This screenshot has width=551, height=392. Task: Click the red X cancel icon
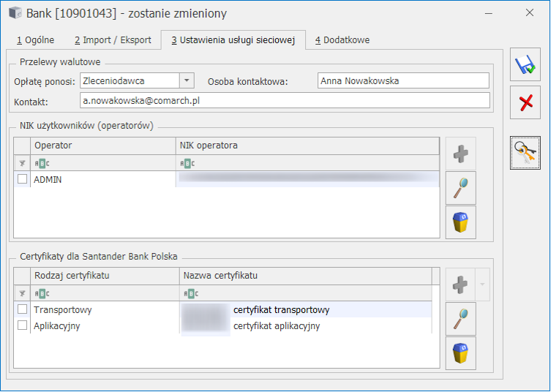tap(525, 102)
